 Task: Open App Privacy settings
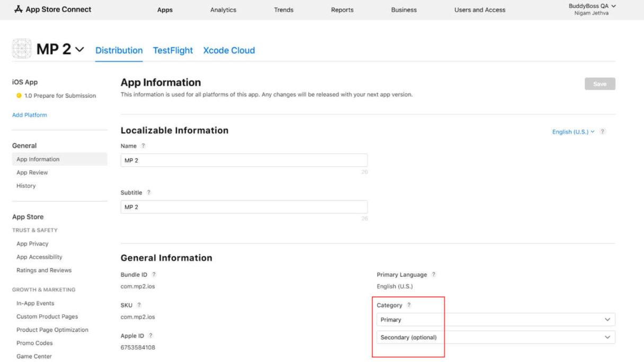[32, 243]
